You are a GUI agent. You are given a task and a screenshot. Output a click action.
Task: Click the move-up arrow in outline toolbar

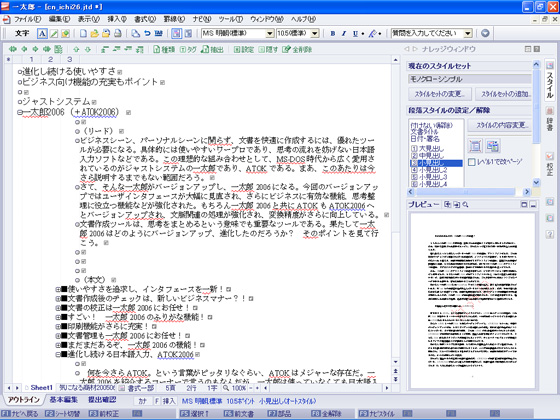(76, 49)
